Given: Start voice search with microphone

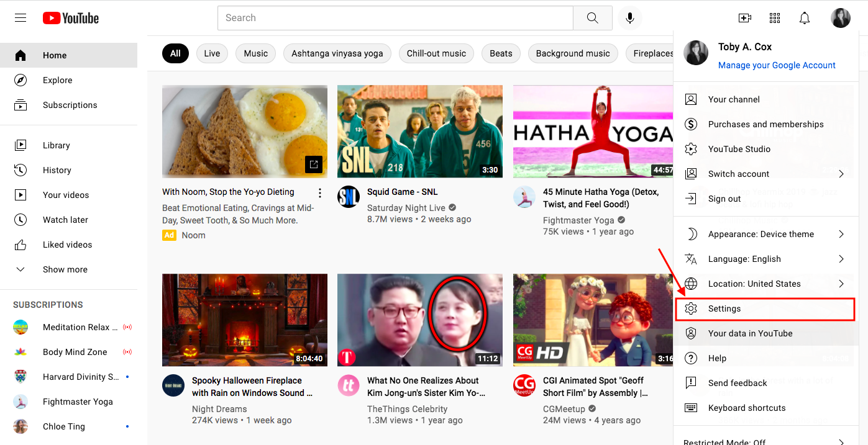Looking at the screenshot, I should click(630, 18).
